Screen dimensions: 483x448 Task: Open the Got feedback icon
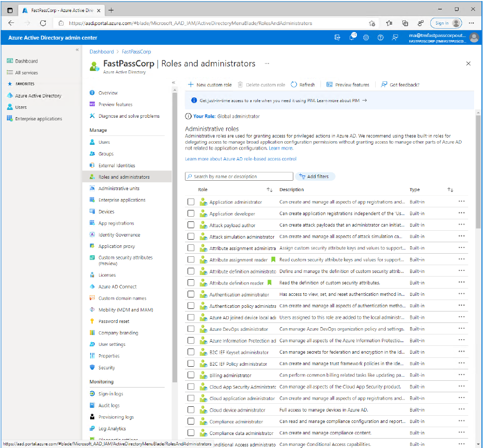(x=384, y=85)
